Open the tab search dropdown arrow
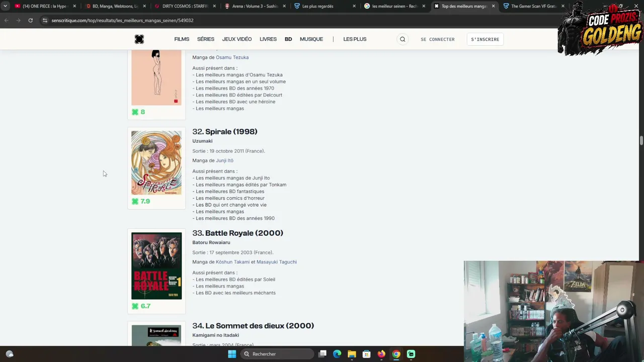This screenshot has width=644, height=362. pos(6,6)
